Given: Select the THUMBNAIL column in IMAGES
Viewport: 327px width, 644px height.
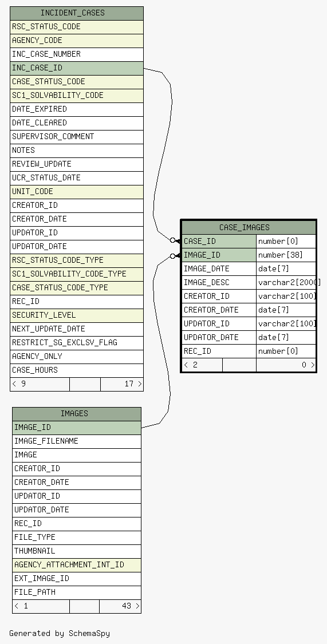Looking at the screenshot, I should [x=76, y=551].
